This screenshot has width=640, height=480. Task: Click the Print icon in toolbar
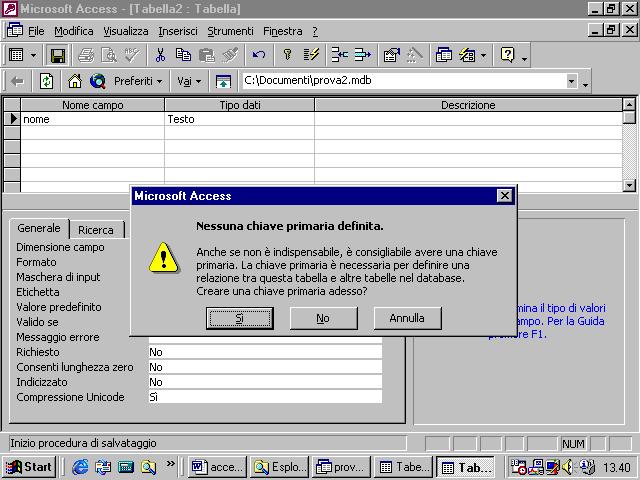tap(86, 55)
